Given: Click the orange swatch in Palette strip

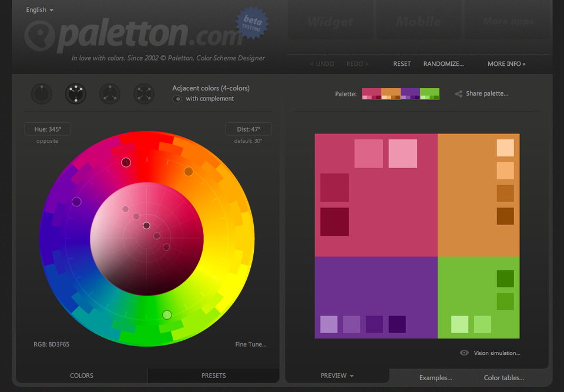Looking at the screenshot, I should point(391,93).
